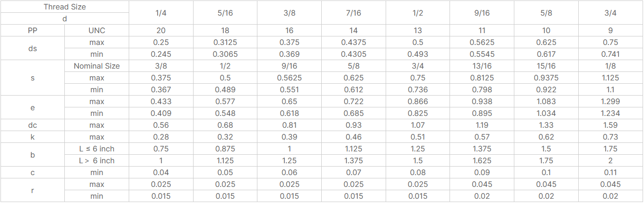Select the "L ≤ 6 inch" row label
Screen dimensions: 644x203
point(97,149)
